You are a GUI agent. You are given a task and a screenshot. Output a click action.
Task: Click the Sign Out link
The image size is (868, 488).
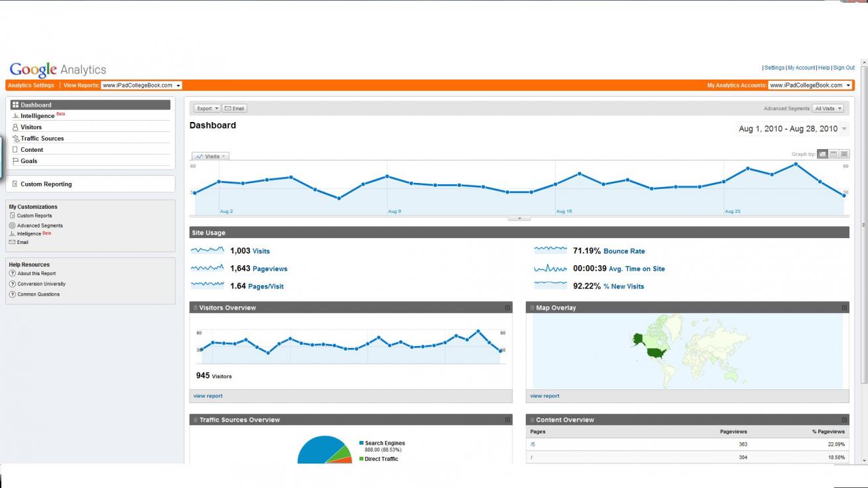843,68
